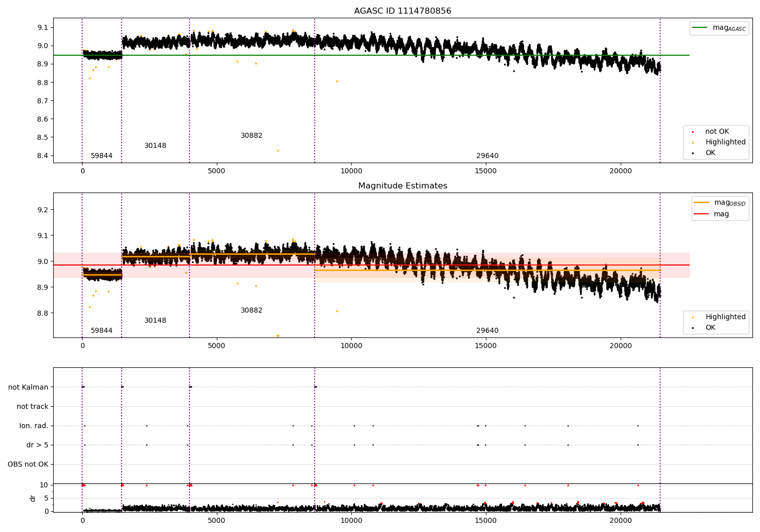Click the 'dr > 5' axis label
760x532 pixels.
(x=37, y=445)
